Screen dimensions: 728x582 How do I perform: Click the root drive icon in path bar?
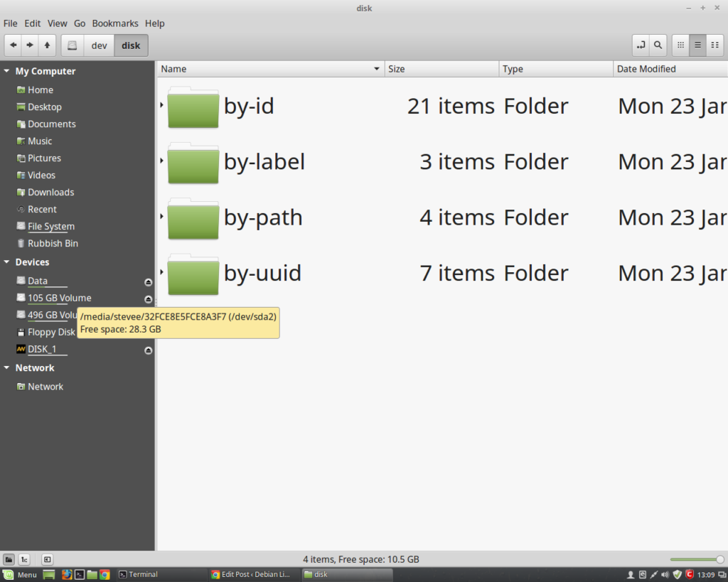(x=72, y=45)
